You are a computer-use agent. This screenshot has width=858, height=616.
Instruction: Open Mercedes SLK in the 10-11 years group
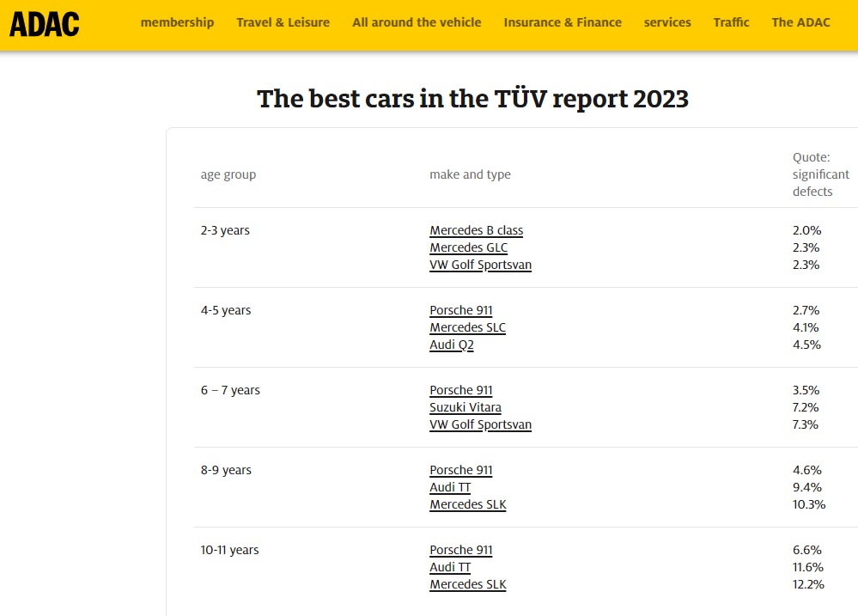pyautogui.click(x=467, y=584)
